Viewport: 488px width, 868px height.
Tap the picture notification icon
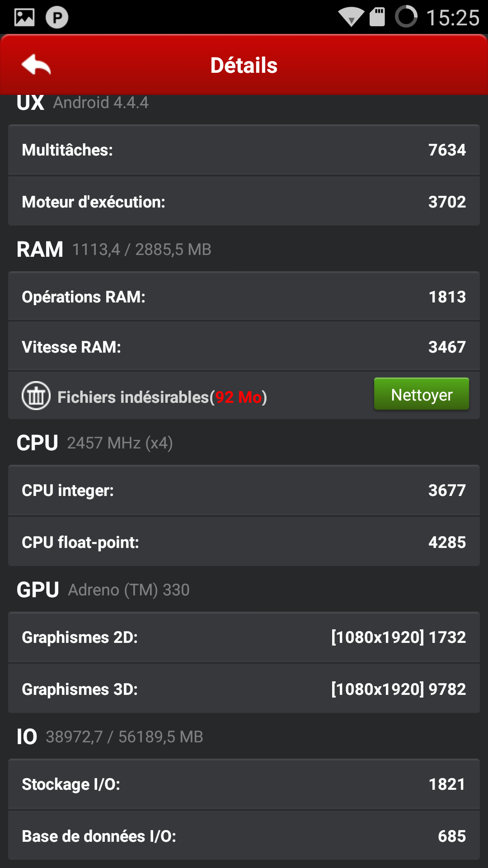(24, 18)
